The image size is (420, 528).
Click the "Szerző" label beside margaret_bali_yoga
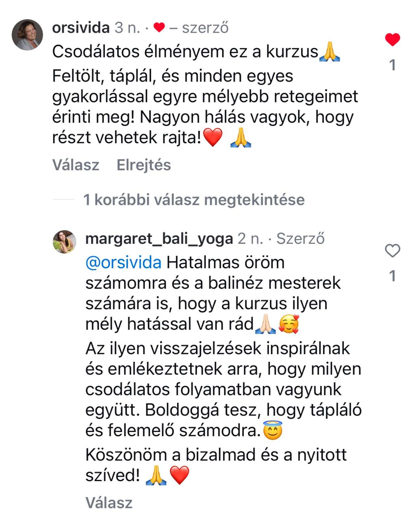click(300, 239)
